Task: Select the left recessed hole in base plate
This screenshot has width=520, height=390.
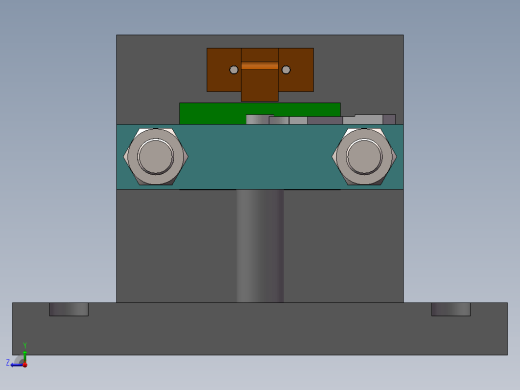Action: coord(69,309)
